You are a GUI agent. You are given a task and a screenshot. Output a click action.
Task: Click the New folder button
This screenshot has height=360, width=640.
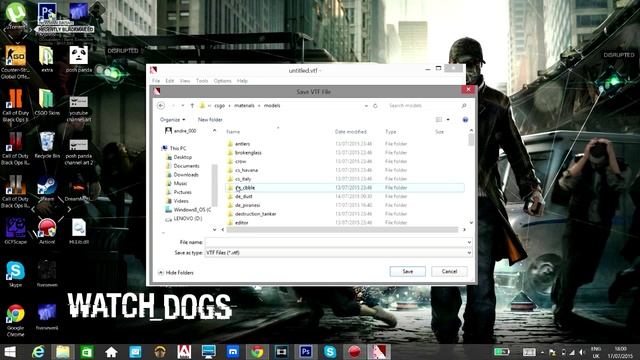pos(210,120)
